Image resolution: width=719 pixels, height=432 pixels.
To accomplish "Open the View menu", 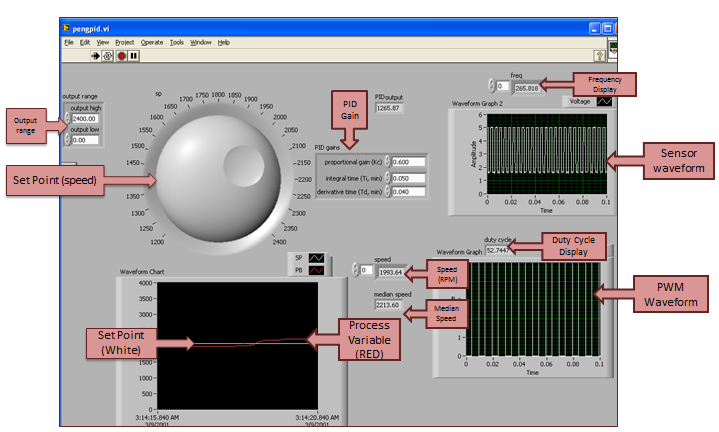I will (x=103, y=42).
